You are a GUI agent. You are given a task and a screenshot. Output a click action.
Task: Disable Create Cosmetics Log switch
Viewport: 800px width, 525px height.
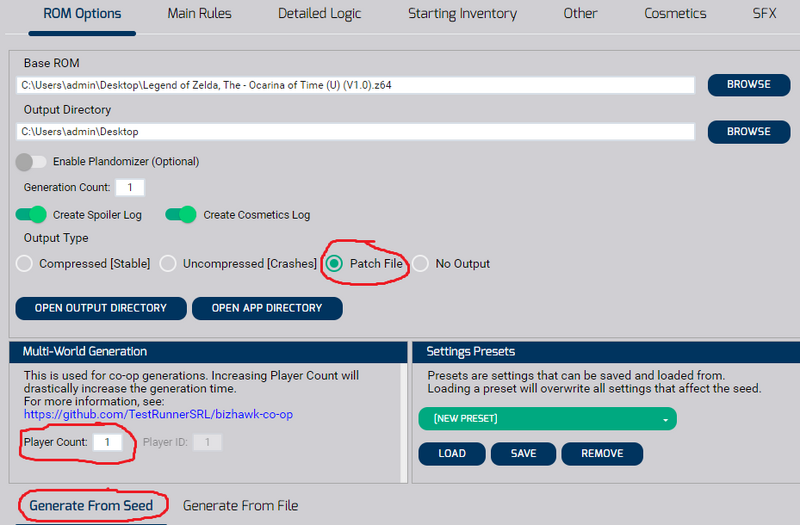pyautogui.click(x=181, y=214)
